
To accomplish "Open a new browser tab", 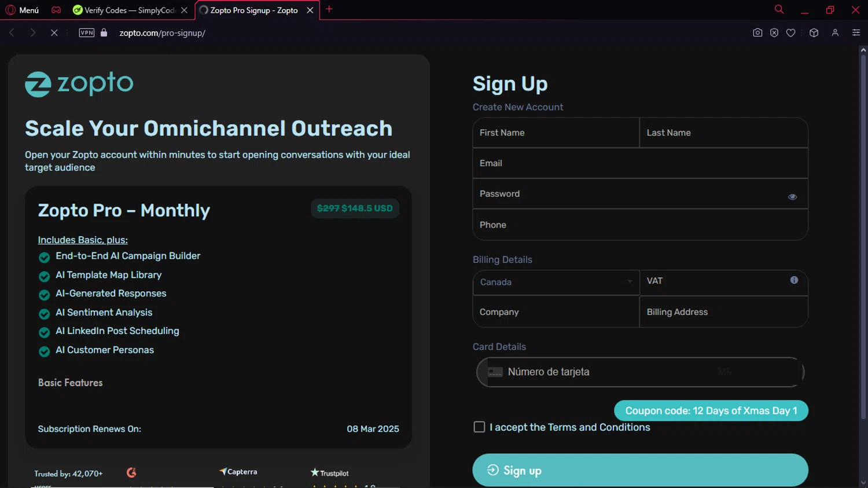I will (329, 9).
